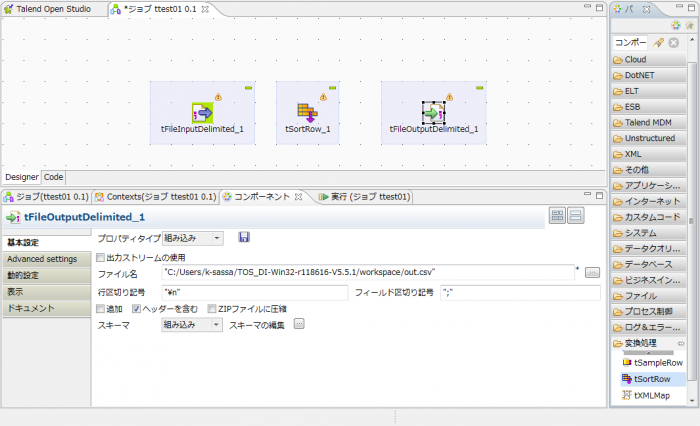The height and width of the screenshot is (426, 700).
Task: Click warning marker on tFileOutputDelimited_1
Action: tap(450, 97)
